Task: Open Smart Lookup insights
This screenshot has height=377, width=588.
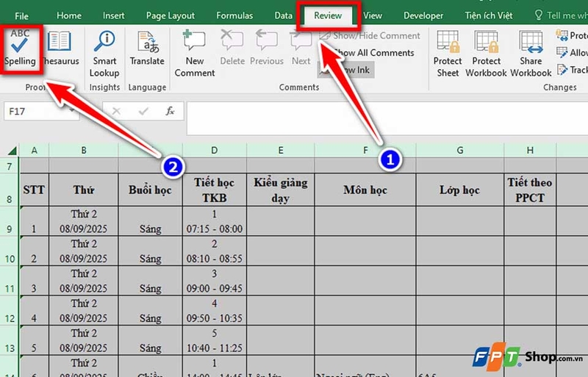Action: (x=104, y=54)
